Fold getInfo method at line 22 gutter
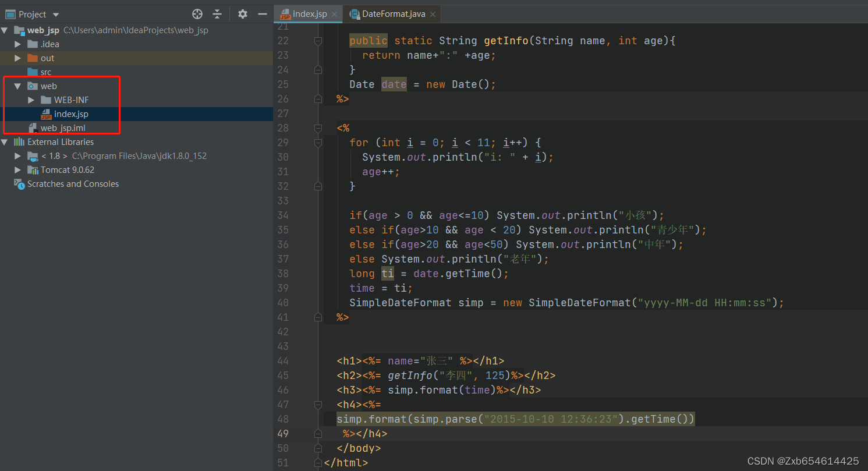The width and height of the screenshot is (868, 471). pyautogui.click(x=318, y=41)
